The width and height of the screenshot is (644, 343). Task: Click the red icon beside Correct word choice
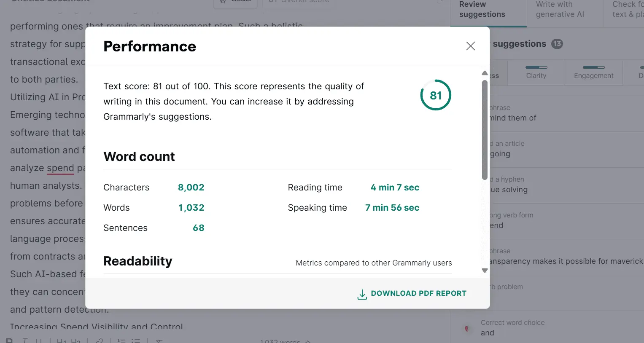coord(467,328)
